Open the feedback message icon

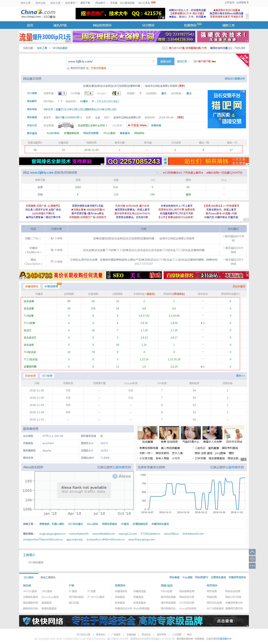coord(252,559)
